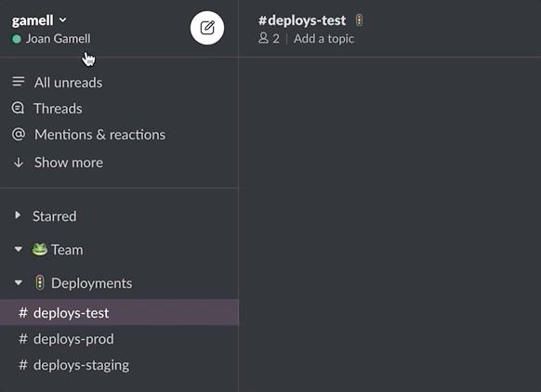Select the deploys-test channel

click(x=119, y=313)
